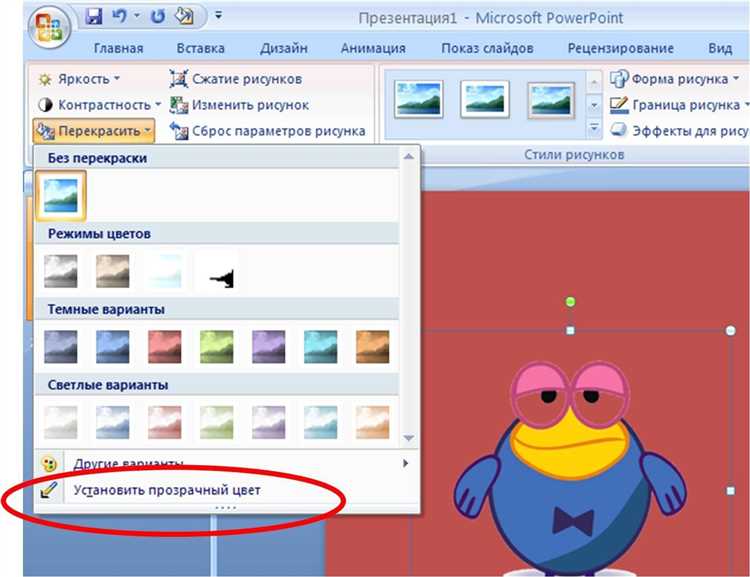Click Сброс параметров рисунка reset
The width and height of the screenshot is (750, 577).
(267, 131)
